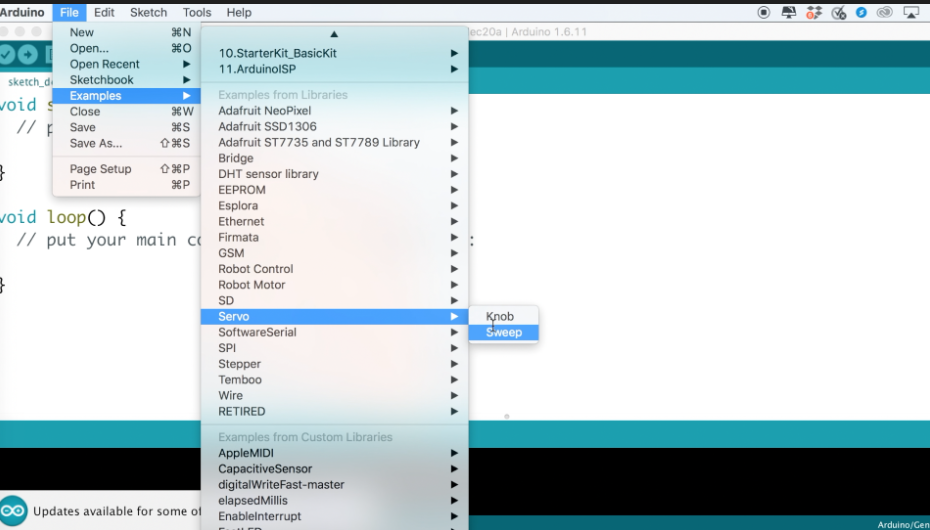Open the Ethernet examples submenu
The image size is (930, 530).
click(335, 222)
